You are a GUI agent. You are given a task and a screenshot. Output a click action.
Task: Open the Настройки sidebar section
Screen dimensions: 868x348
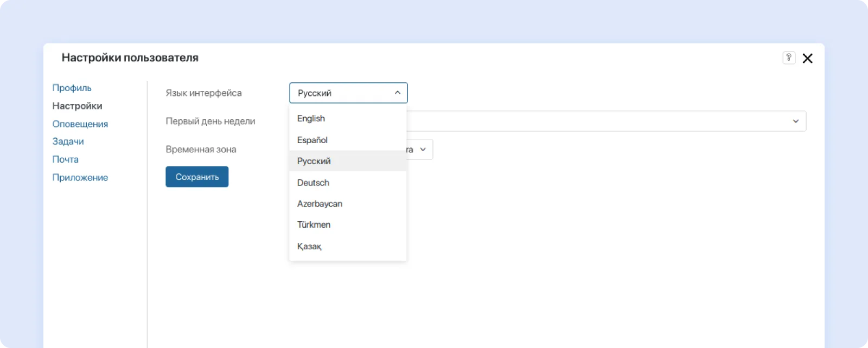tap(77, 106)
